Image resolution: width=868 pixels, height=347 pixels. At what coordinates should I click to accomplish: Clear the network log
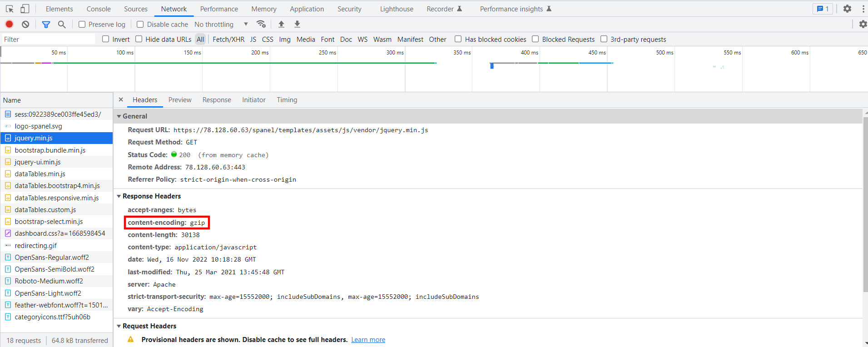tap(25, 24)
